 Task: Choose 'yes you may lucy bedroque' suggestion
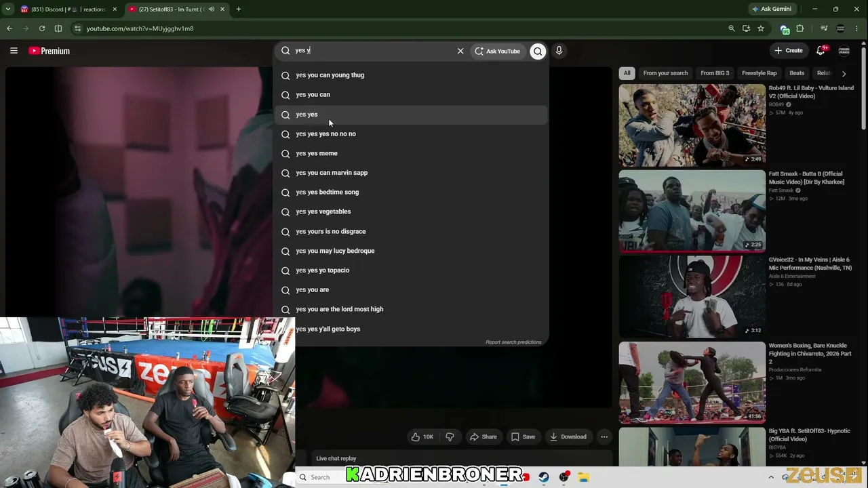point(411,251)
